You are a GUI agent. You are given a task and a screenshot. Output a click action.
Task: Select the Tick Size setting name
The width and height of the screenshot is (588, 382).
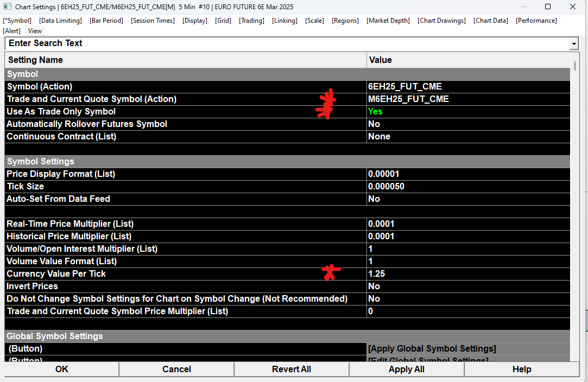click(x=26, y=186)
